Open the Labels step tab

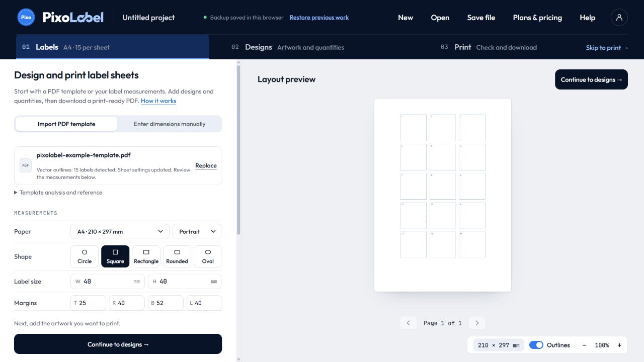[x=113, y=47]
